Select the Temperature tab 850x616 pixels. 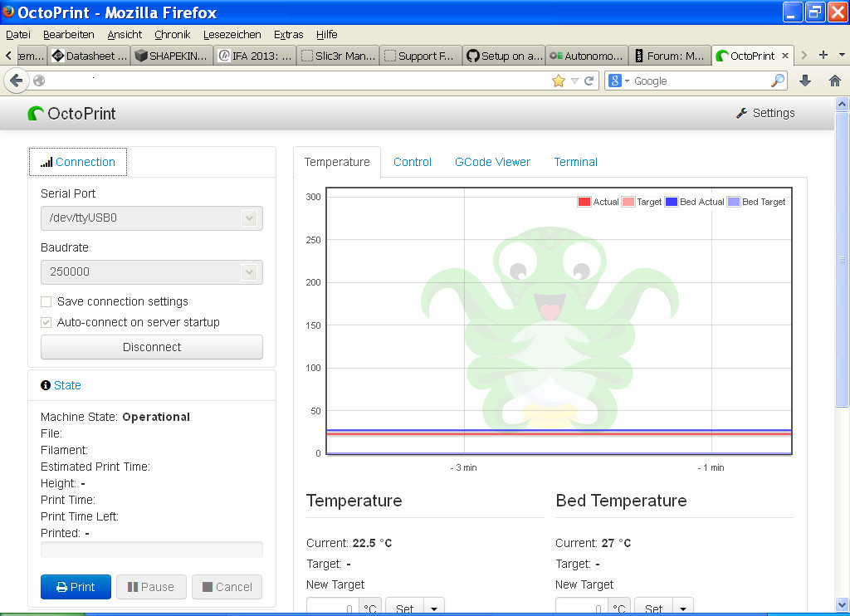[337, 162]
